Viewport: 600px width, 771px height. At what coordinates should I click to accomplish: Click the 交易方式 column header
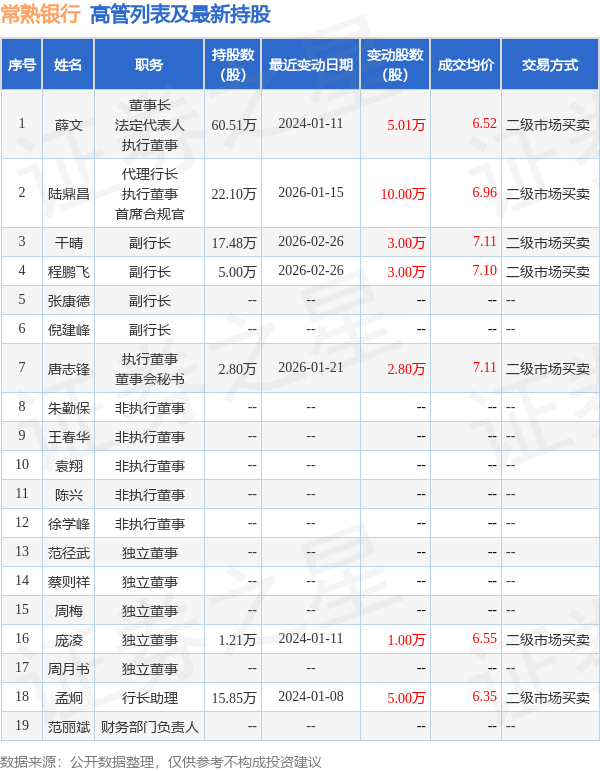click(x=550, y=64)
